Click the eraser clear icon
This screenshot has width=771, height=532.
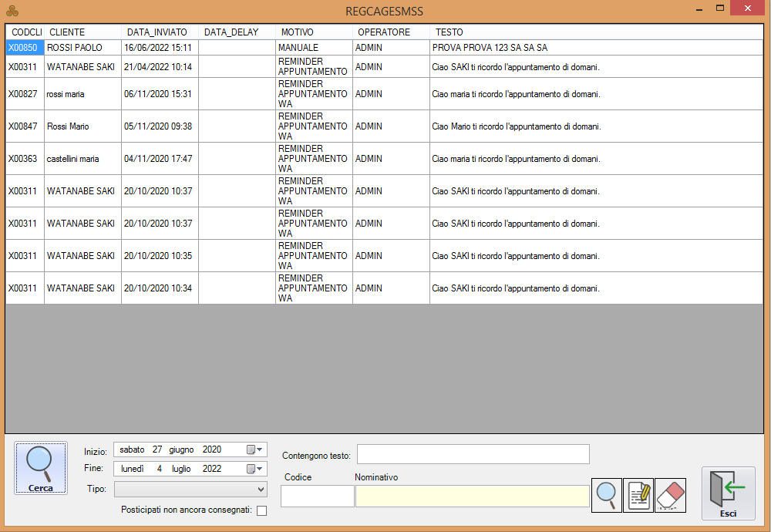(x=671, y=495)
